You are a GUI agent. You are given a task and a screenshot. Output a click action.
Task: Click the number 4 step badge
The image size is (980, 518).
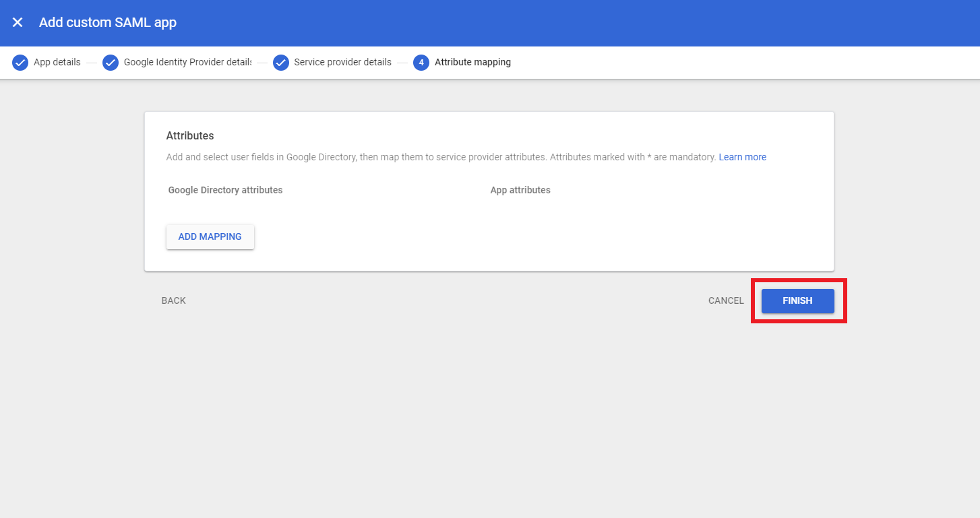[421, 62]
